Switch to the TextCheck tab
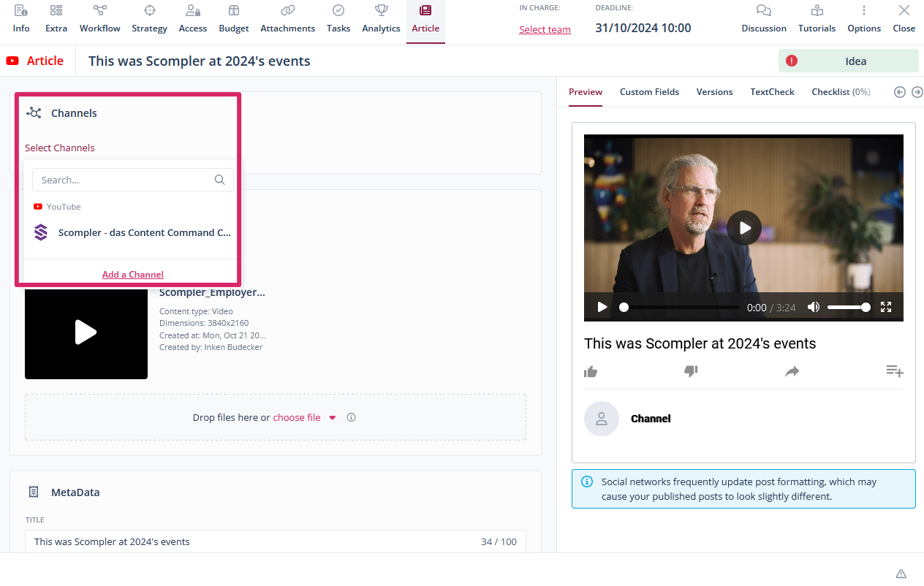 point(772,92)
